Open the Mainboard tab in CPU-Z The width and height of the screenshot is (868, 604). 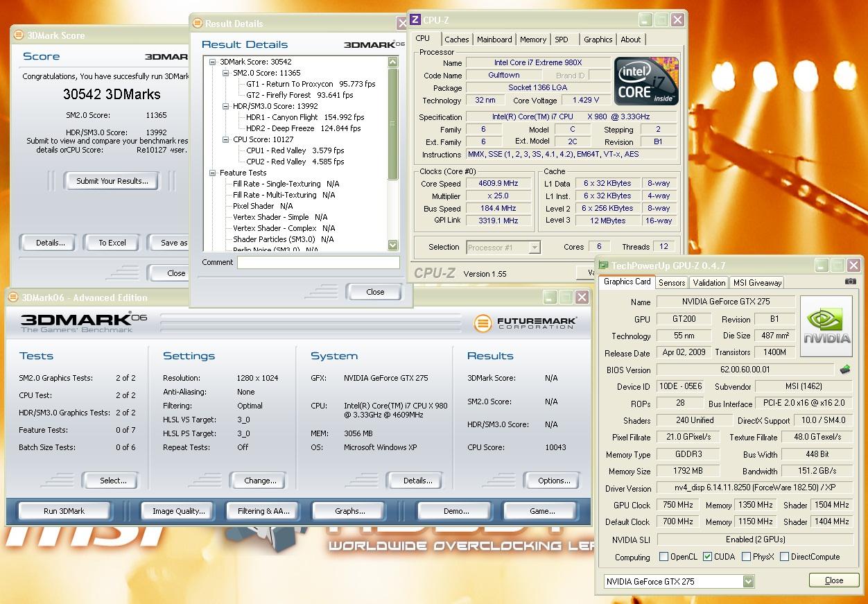coord(494,40)
